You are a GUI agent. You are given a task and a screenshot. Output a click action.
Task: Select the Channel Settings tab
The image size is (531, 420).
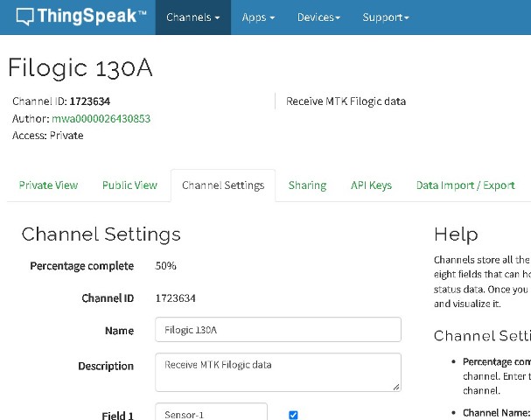223,185
